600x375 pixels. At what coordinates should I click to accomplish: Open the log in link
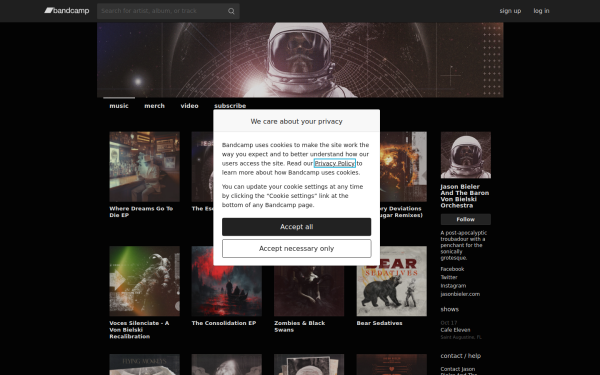point(541,11)
